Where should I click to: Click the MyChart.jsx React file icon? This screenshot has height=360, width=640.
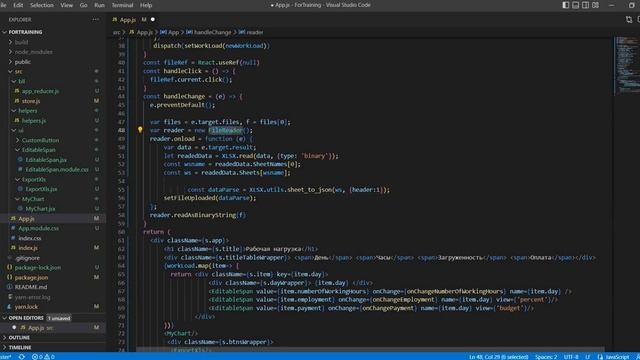coord(20,209)
